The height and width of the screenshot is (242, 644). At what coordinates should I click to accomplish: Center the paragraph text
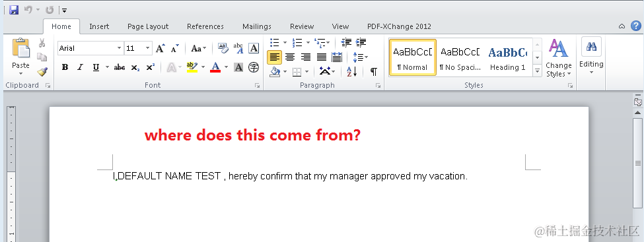pos(290,57)
